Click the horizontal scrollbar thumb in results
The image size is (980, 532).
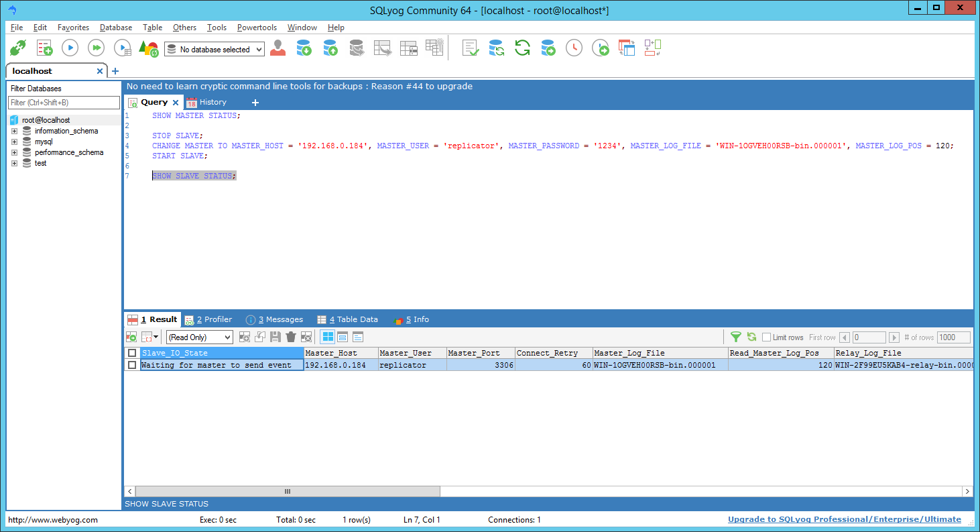point(288,492)
